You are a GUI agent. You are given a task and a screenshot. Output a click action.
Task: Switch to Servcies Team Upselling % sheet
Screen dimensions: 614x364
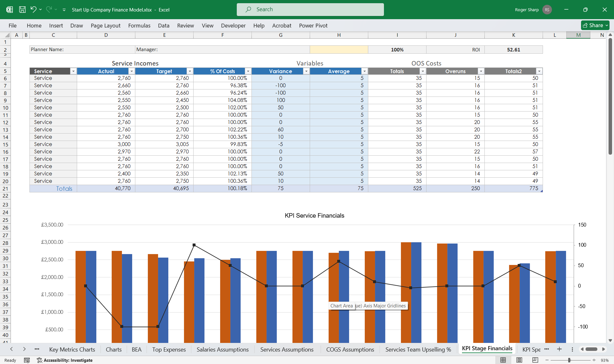coord(418,350)
